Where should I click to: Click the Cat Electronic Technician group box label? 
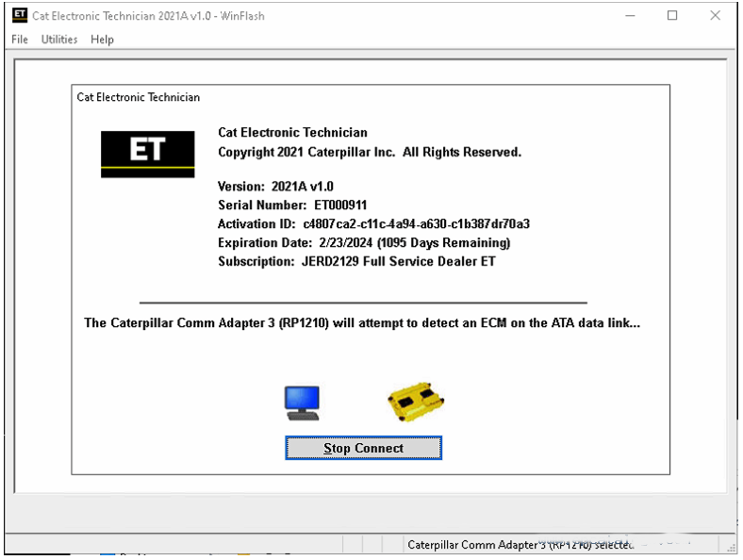click(139, 97)
